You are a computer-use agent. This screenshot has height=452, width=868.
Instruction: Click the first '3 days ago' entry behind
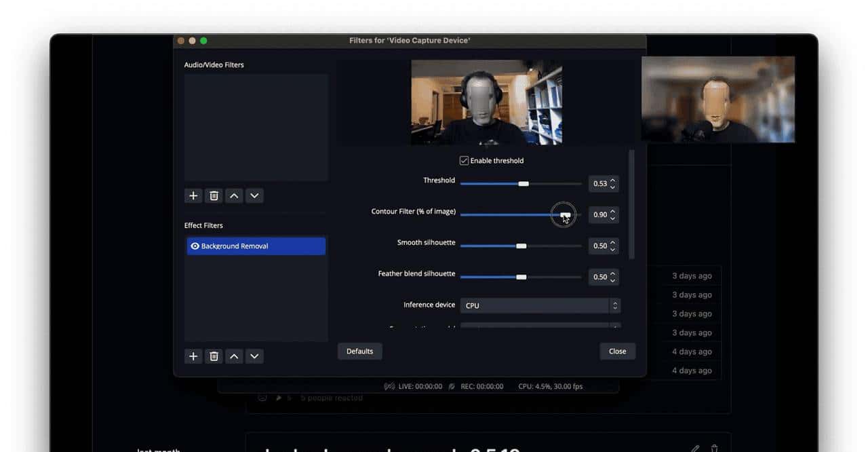(x=692, y=276)
